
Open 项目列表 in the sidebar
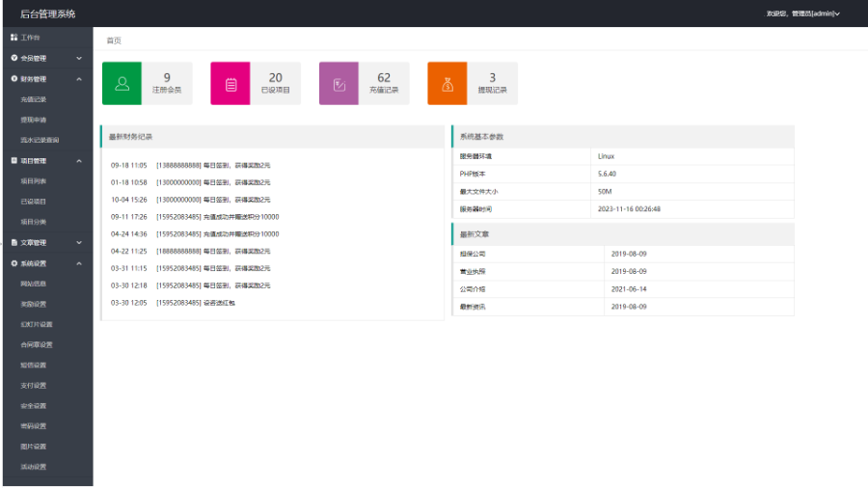(x=33, y=181)
